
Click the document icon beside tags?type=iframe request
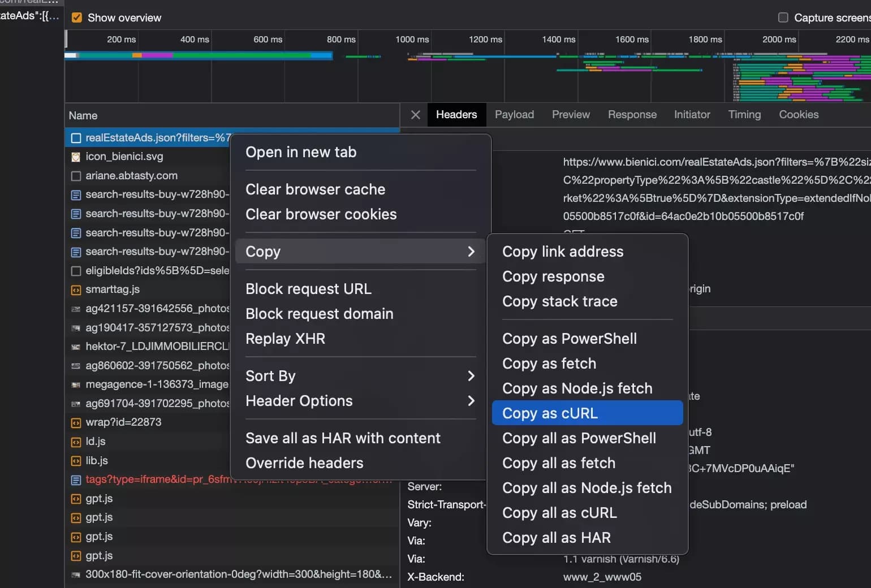[x=76, y=479]
